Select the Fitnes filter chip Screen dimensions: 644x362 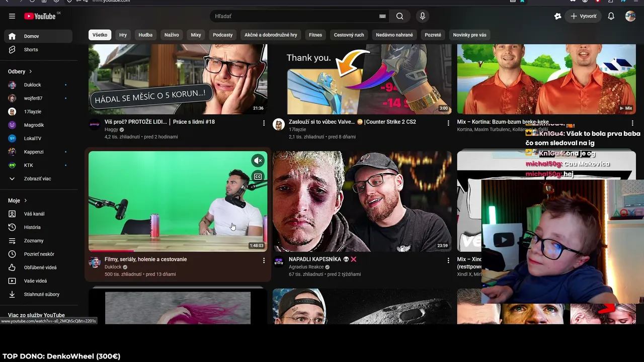(315, 35)
